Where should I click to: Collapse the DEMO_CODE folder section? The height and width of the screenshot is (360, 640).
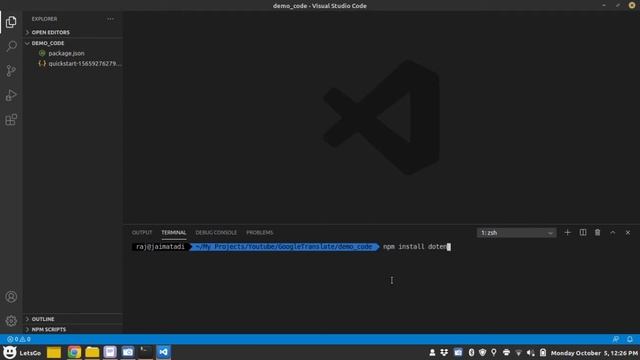pyautogui.click(x=73, y=43)
